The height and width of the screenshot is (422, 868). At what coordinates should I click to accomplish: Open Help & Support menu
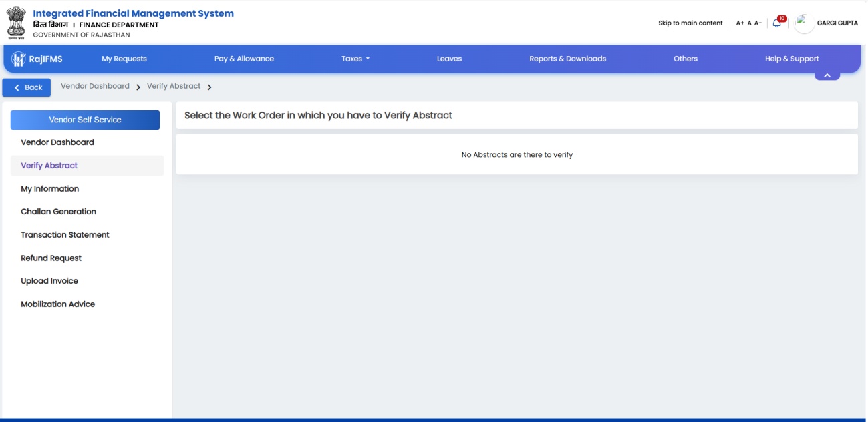pyautogui.click(x=792, y=59)
